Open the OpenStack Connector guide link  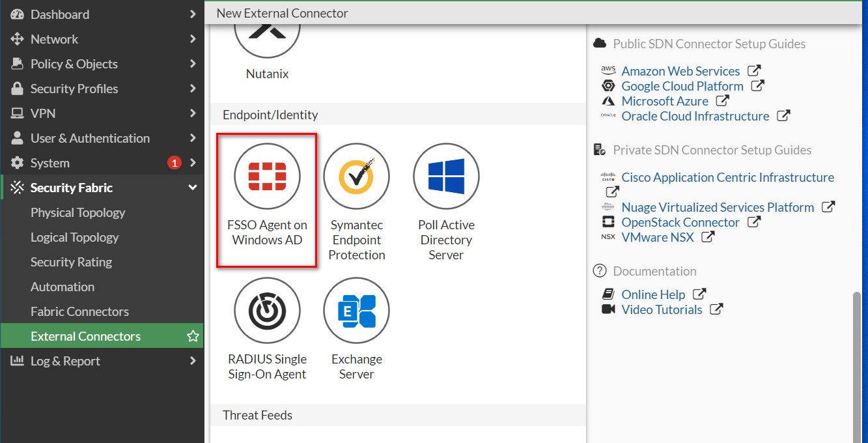(x=680, y=222)
